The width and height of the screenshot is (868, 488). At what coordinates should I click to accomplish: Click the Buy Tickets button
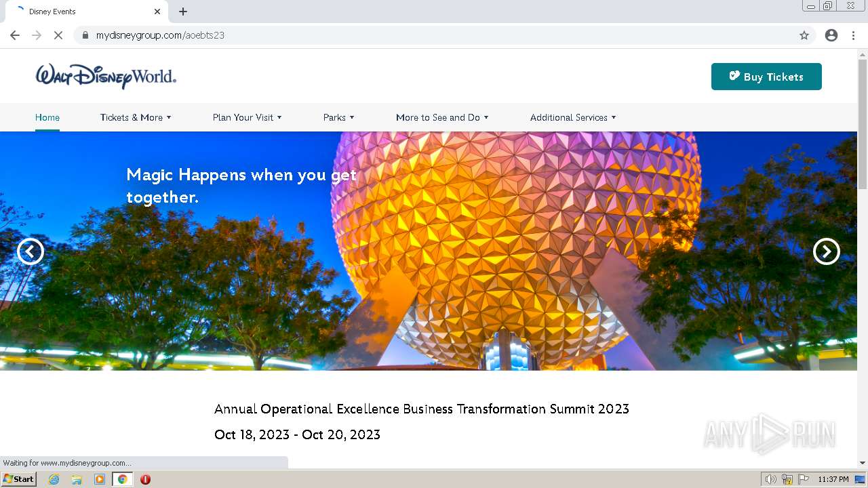(x=766, y=77)
